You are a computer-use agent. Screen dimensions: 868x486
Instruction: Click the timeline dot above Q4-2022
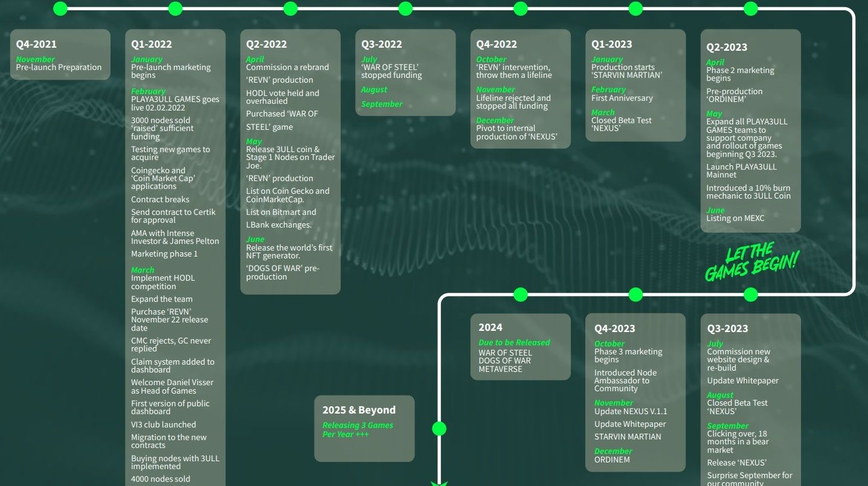521,8
